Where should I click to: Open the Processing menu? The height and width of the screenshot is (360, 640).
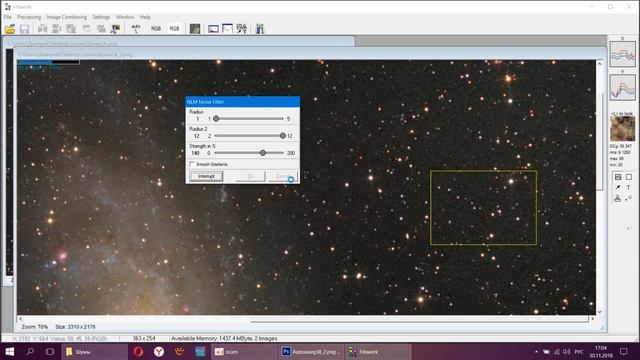[x=29, y=17]
